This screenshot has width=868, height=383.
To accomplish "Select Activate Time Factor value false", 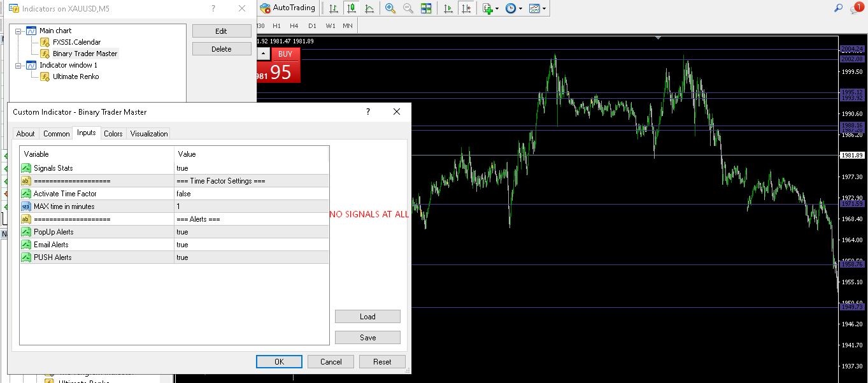I will [x=252, y=194].
